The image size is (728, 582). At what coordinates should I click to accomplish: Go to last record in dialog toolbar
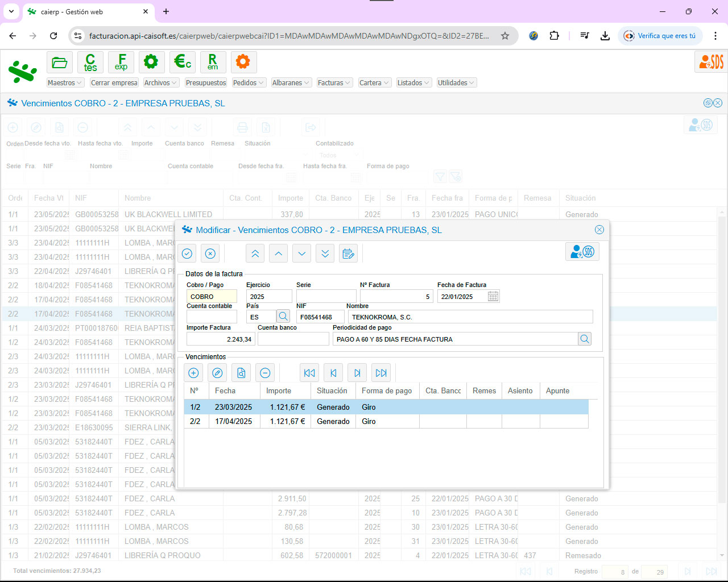pos(325,253)
